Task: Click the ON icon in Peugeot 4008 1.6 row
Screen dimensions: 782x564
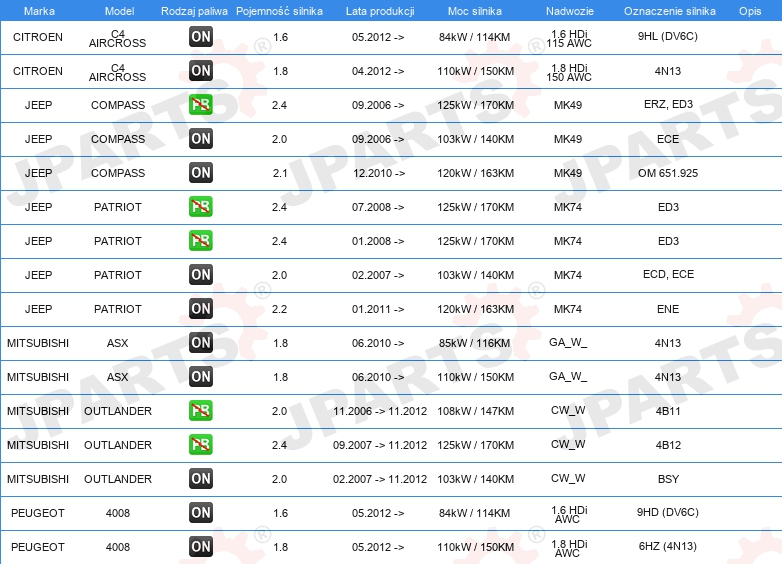Action: [201, 513]
